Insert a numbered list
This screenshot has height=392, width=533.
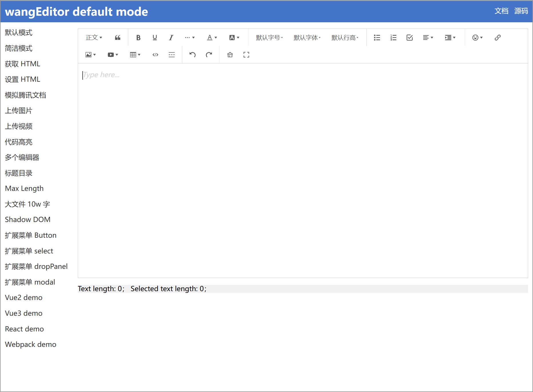(x=393, y=38)
